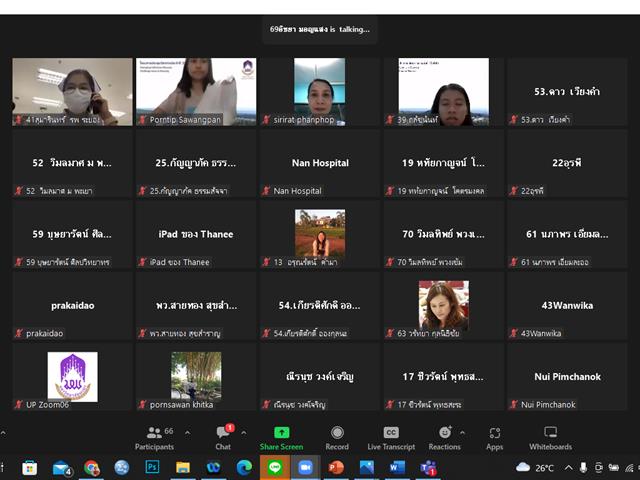Image resolution: width=640 pixels, height=480 pixels.
Task: Click the 'is talking...' speaker banner
Action: pyautogui.click(x=320, y=29)
